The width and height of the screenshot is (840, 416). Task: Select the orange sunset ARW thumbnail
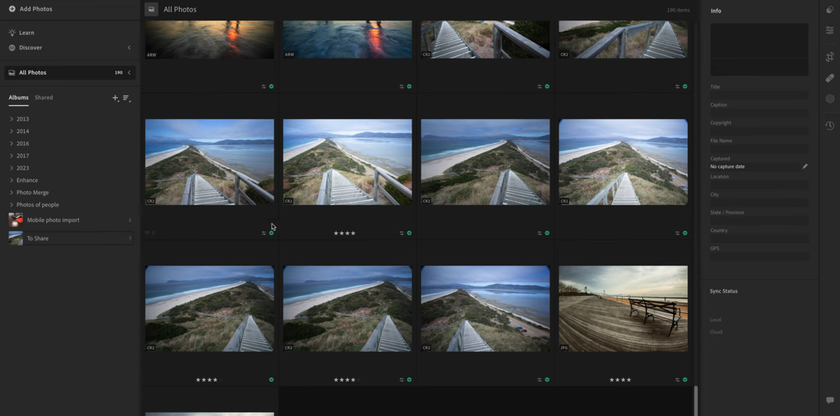209,40
